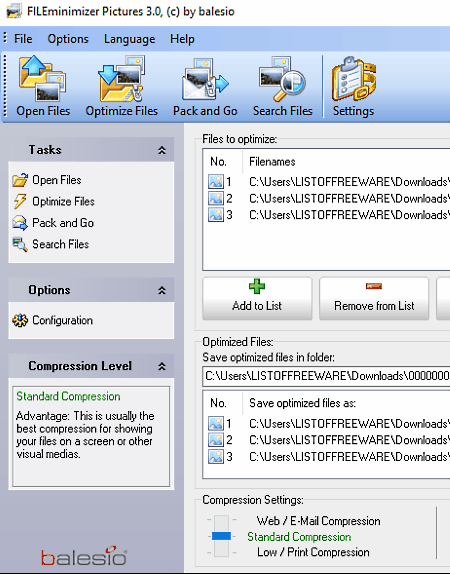The width and height of the screenshot is (450, 574).
Task: Click the Search Files toolbar icon
Action: click(x=282, y=79)
